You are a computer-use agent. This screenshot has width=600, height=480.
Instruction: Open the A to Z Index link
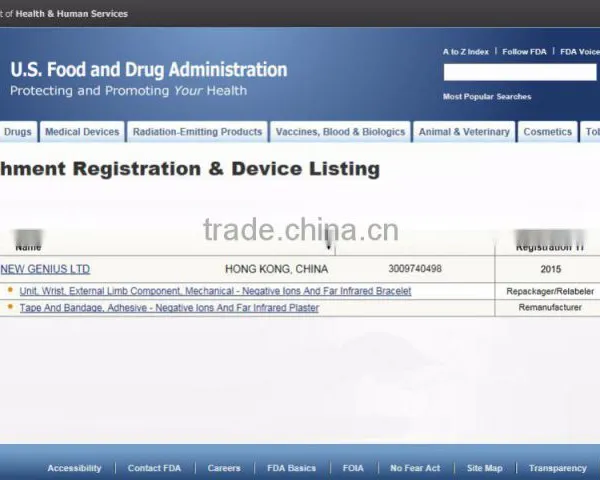click(x=466, y=52)
